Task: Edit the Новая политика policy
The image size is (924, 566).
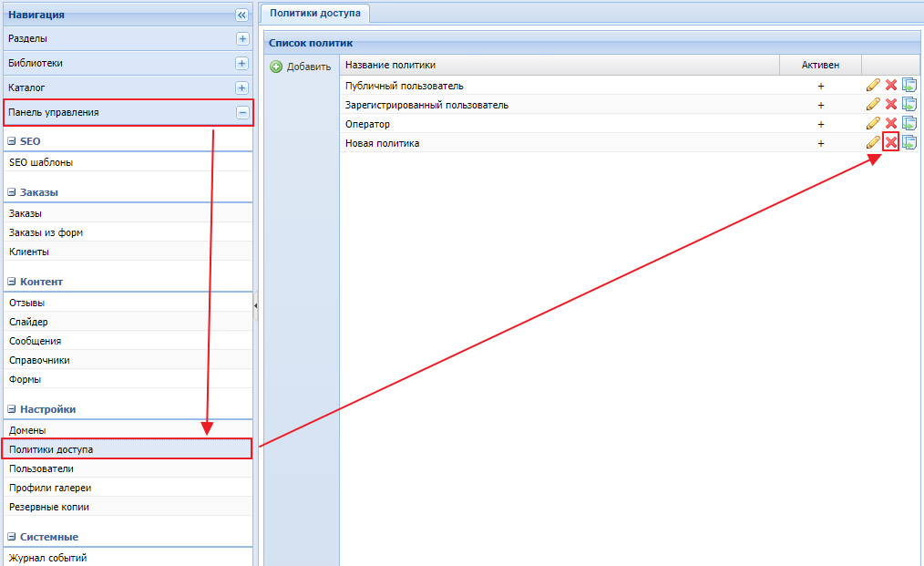Action: [x=873, y=142]
